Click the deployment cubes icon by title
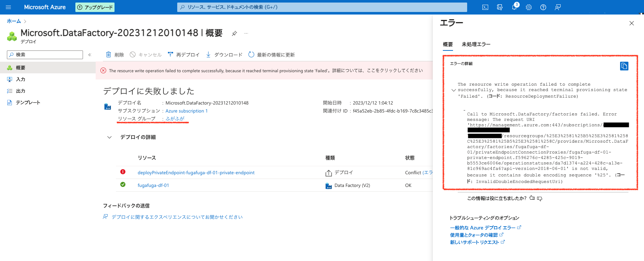 tap(12, 36)
